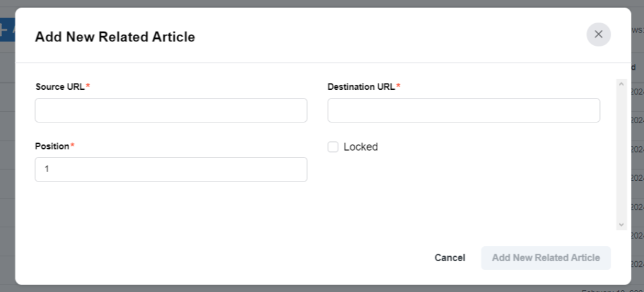Focus the Source URL text field
Image resolution: width=644 pixels, height=292 pixels.
171,111
